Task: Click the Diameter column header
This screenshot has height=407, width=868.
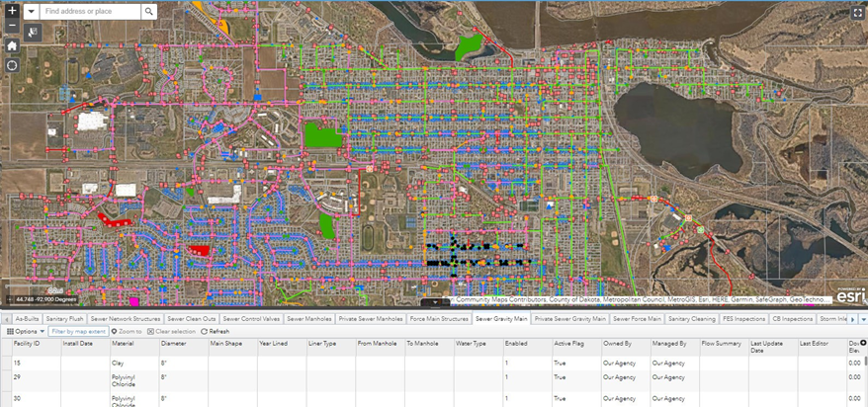Action: point(184,347)
